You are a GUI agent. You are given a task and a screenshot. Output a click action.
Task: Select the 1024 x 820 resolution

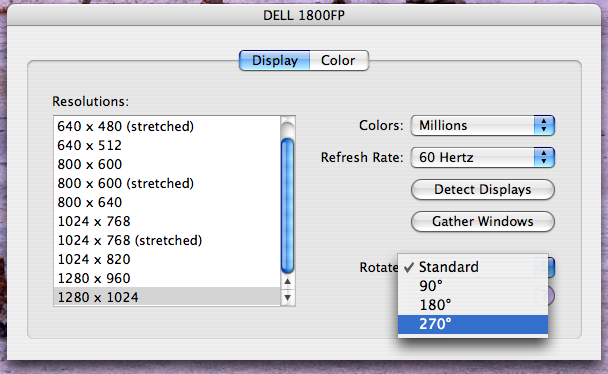(x=167, y=259)
